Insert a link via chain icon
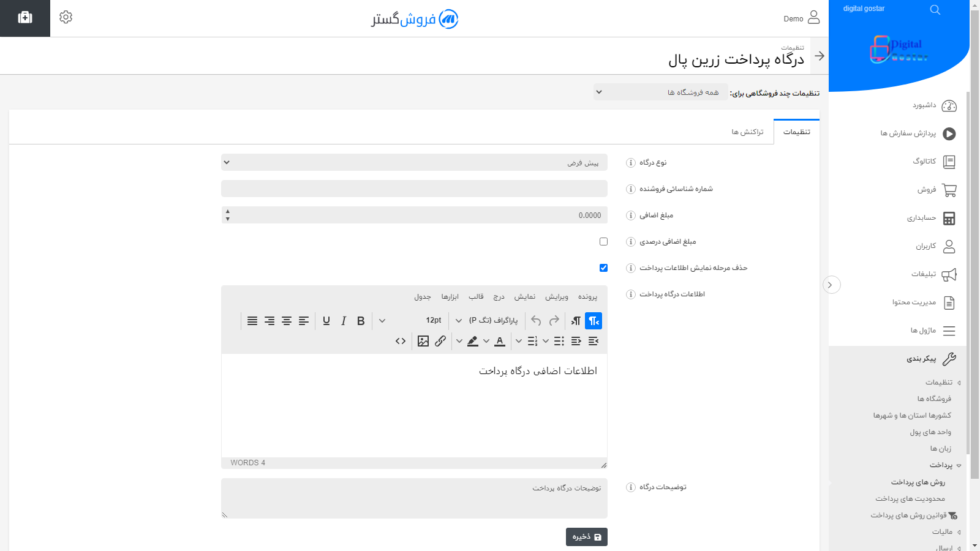Image resolution: width=980 pixels, height=551 pixels. pyautogui.click(x=440, y=341)
